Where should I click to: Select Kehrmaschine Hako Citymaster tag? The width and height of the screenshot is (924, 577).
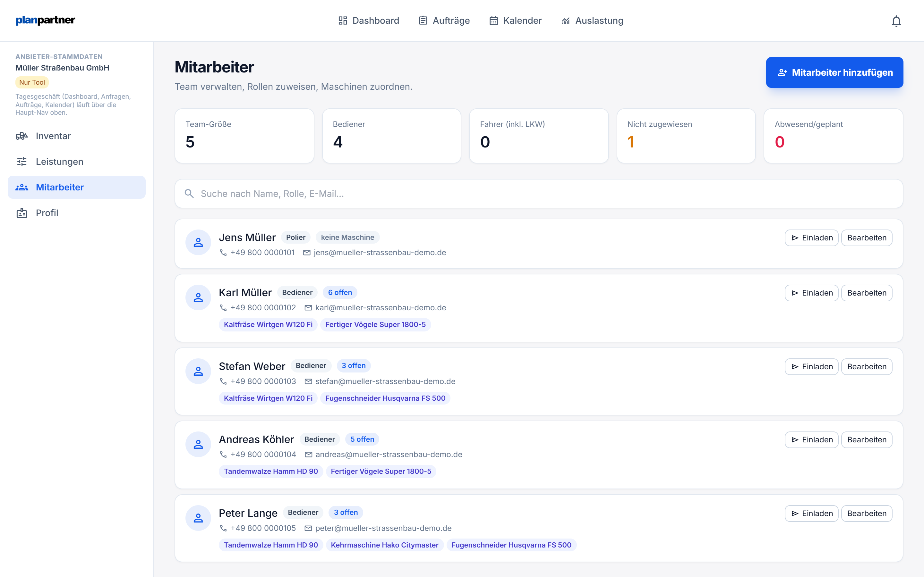pyautogui.click(x=384, y=545)
